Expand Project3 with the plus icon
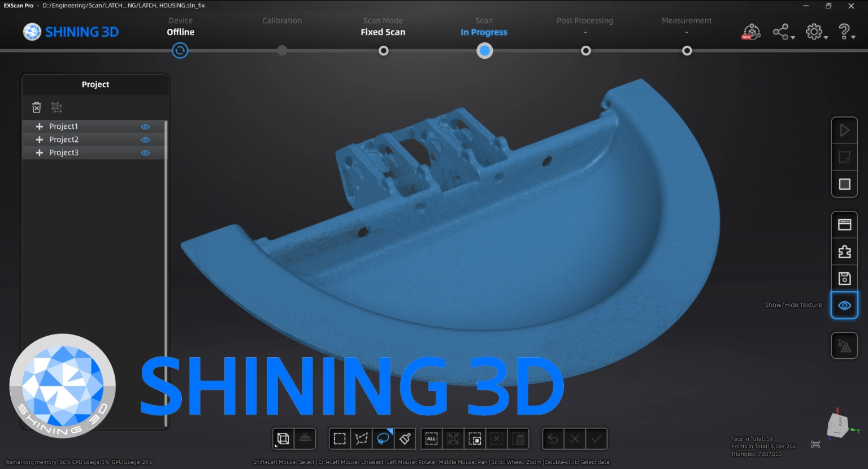 40,153
